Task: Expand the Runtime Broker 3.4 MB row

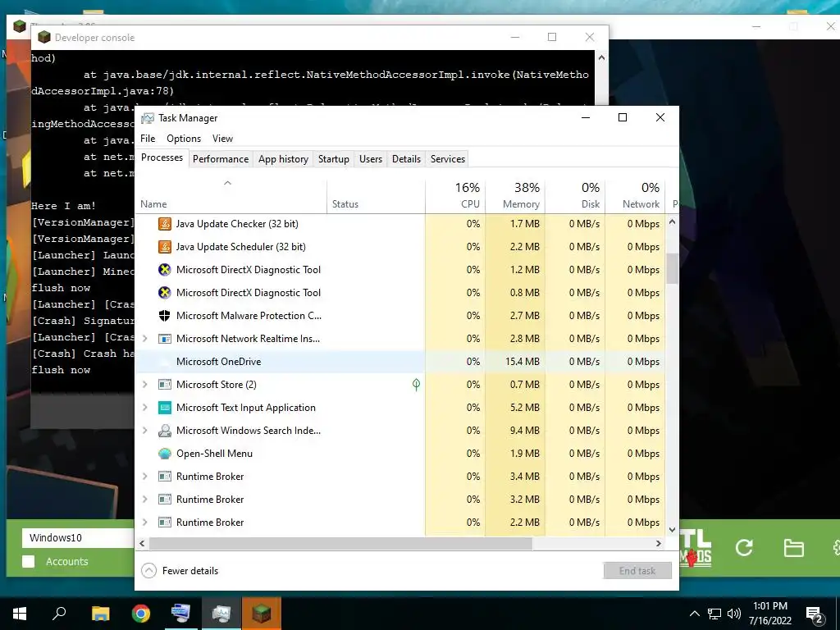Action: tap(144, 477)
